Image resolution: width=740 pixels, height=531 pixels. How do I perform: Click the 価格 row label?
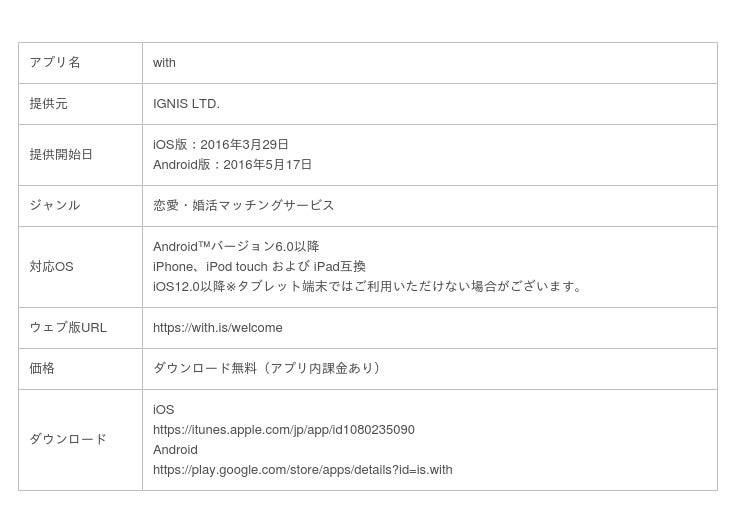click(x=42, y=369)
